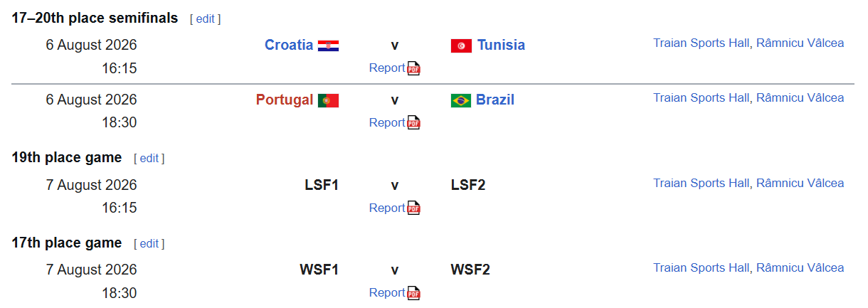868x308 pixels.
Task: Edit the 17th place game section
Action: (149, 243)
